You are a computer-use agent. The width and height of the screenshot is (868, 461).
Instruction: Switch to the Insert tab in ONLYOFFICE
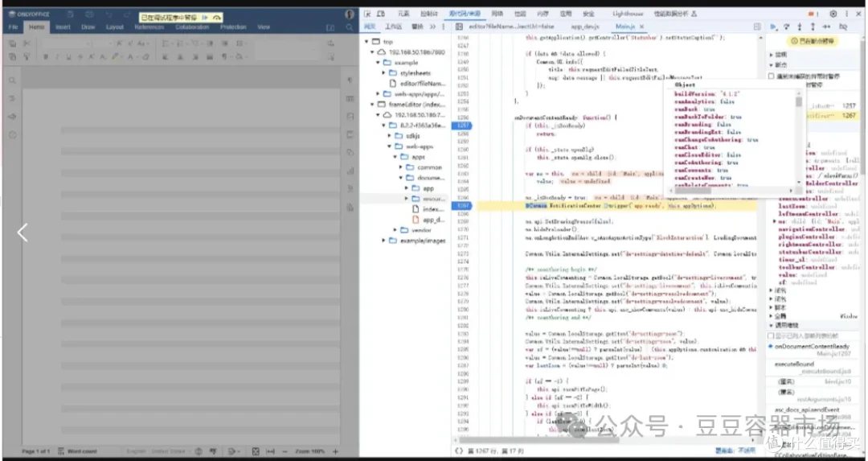pos(63,27)
